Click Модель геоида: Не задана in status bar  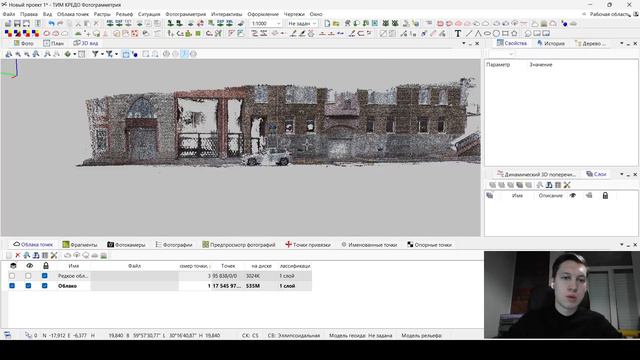pos(360,336)
